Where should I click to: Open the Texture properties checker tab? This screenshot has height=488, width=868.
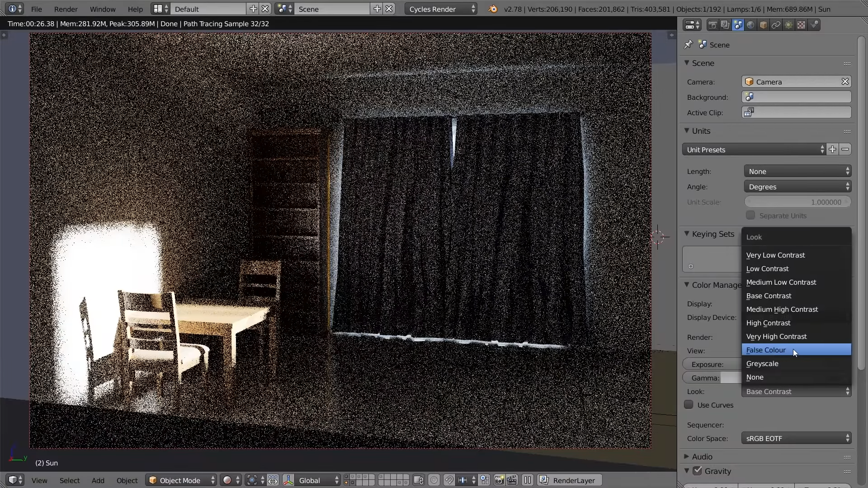click(802, 25)
